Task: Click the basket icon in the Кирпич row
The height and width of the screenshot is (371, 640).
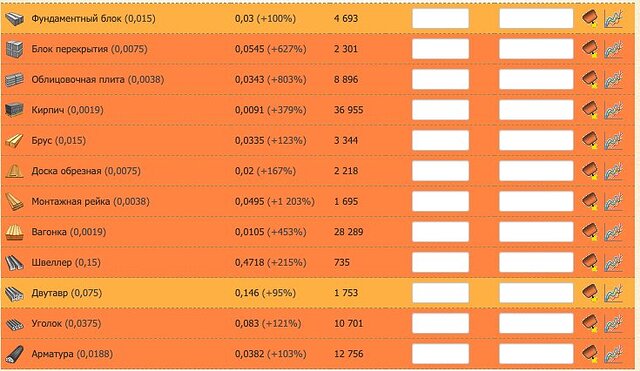Action: tap(590, 110)
